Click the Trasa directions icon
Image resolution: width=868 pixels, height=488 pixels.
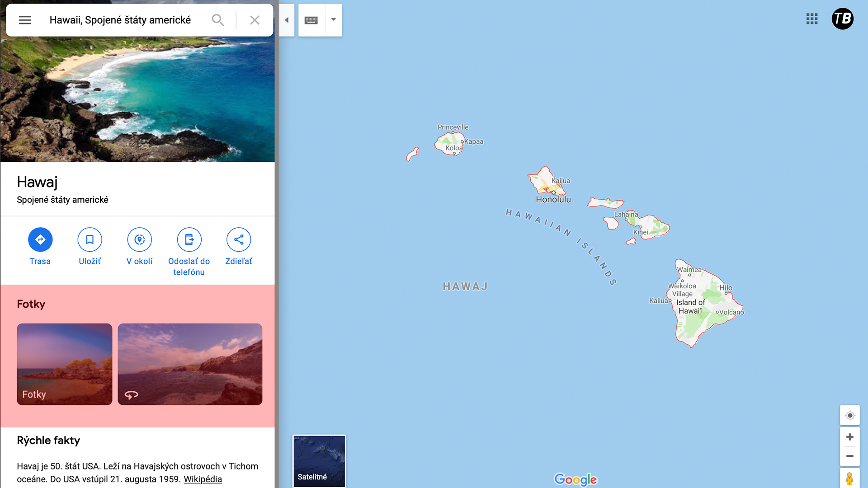(x=40, y=239)
